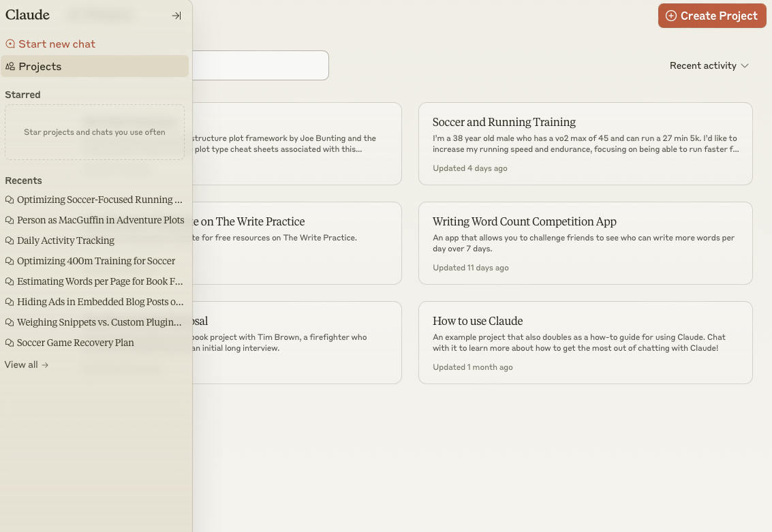Click the Starred section heading
The height and width of the screenshot is (532, 772).
[x=22, y=95]
